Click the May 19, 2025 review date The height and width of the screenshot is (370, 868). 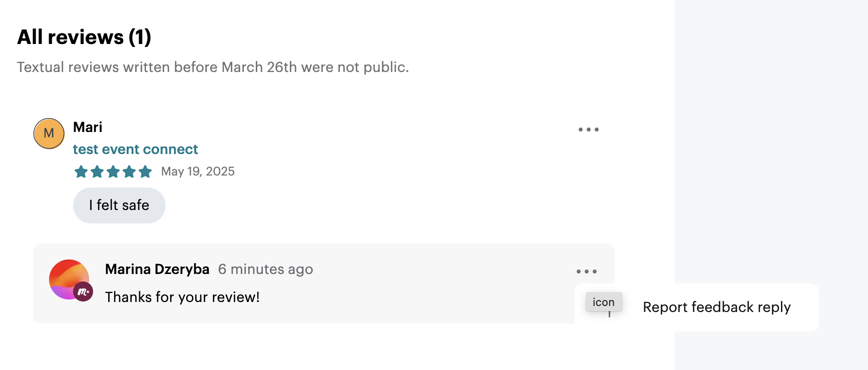coord(198,171)
